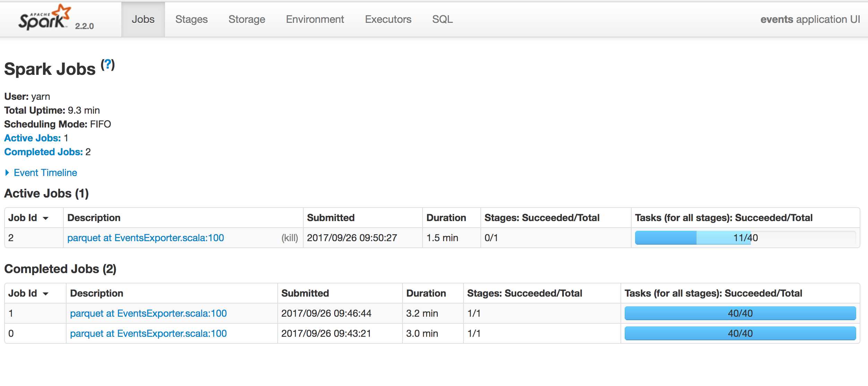Screen dimensions: 868x386
Task: Click the Scheduling Mode FIFO text
Action: point(58,124)
